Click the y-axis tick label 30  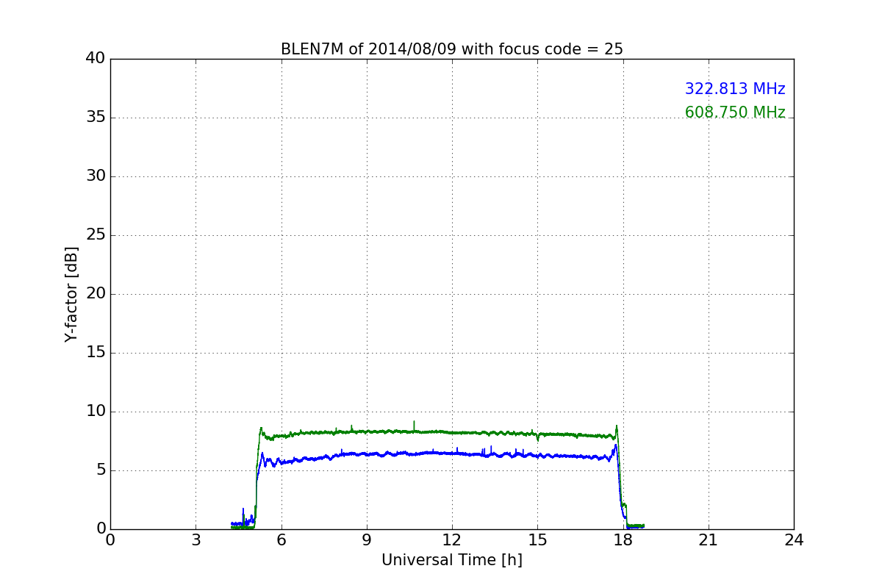coord(96,176)
